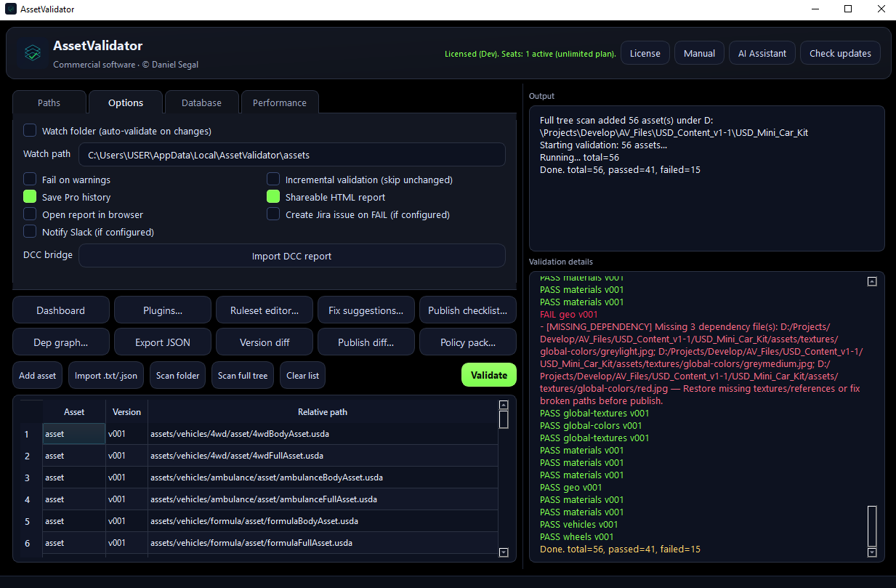
Task: Click Import .txt/.json button
Action: click(x=106, y=376)
